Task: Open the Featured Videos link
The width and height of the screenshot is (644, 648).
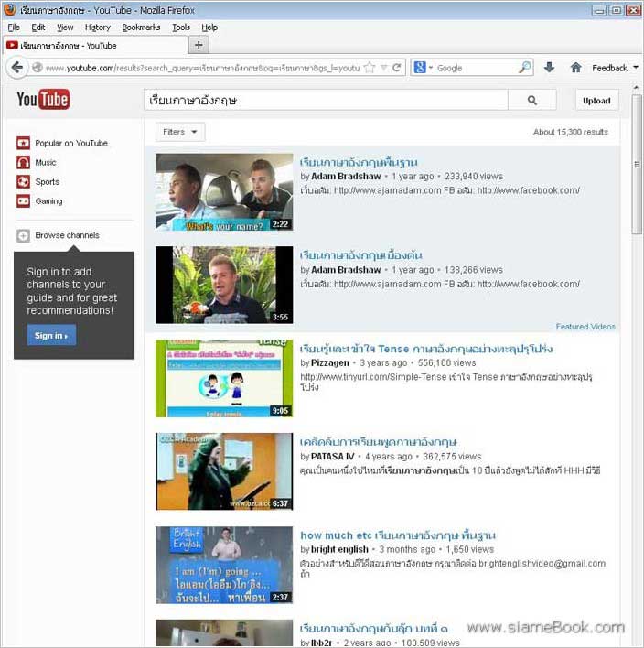Action: coord(585,327)
